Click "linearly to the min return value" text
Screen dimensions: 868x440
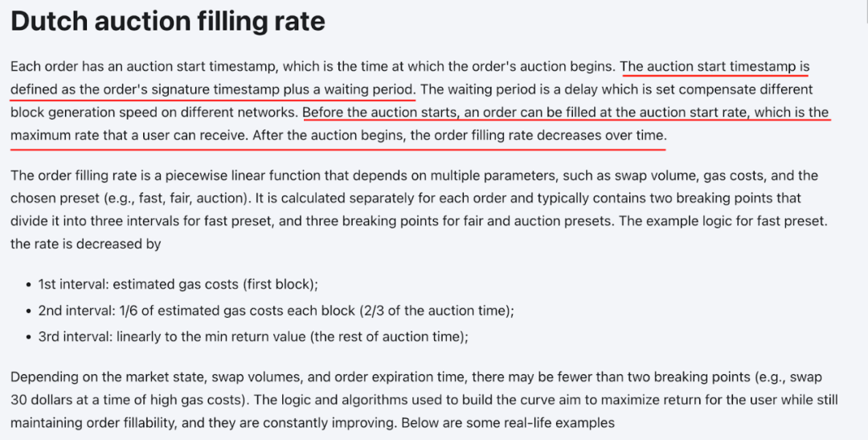tap(211, 336)
